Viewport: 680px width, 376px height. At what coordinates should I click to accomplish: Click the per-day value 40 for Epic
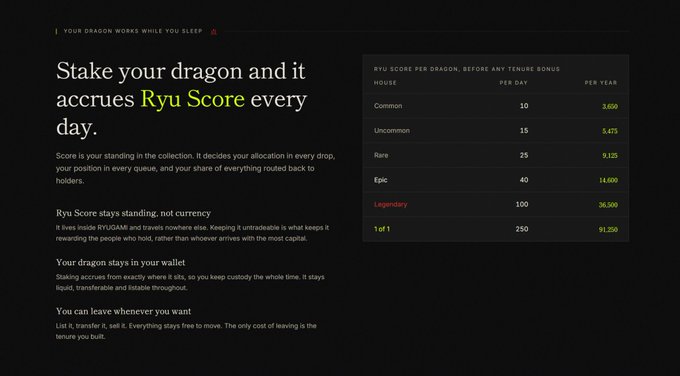click(524, 180)
